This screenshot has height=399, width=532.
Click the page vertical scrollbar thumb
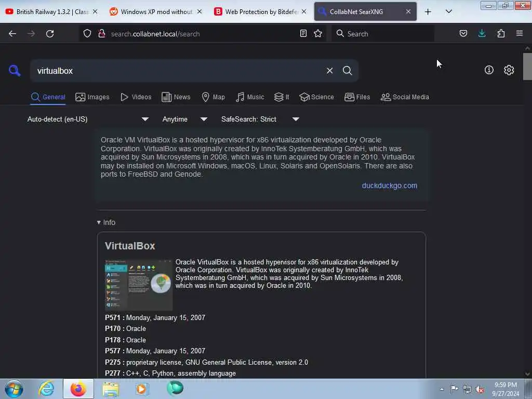pos(527,66)
